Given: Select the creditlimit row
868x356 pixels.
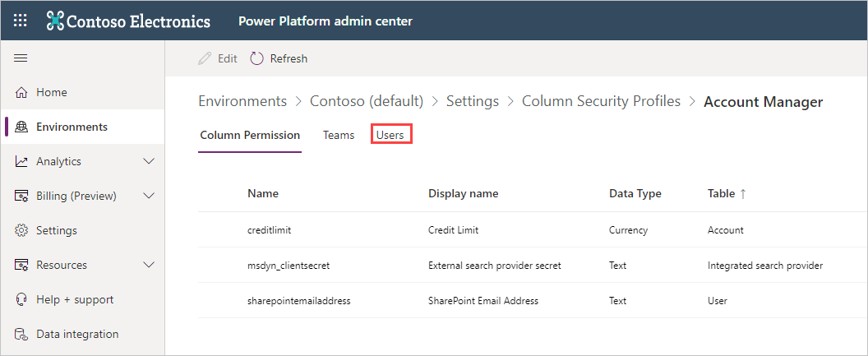Looking at the screenshot, I should [x=270, y=230].
